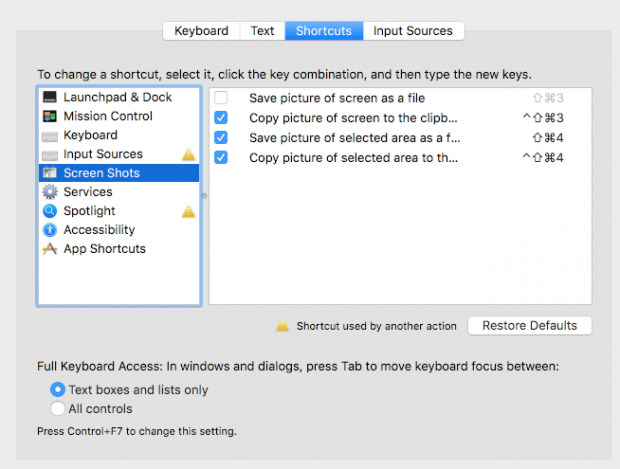This screenshot has width=620, height=469.
Task: Select Accessibility in the category list
Action: pos(119,230)
